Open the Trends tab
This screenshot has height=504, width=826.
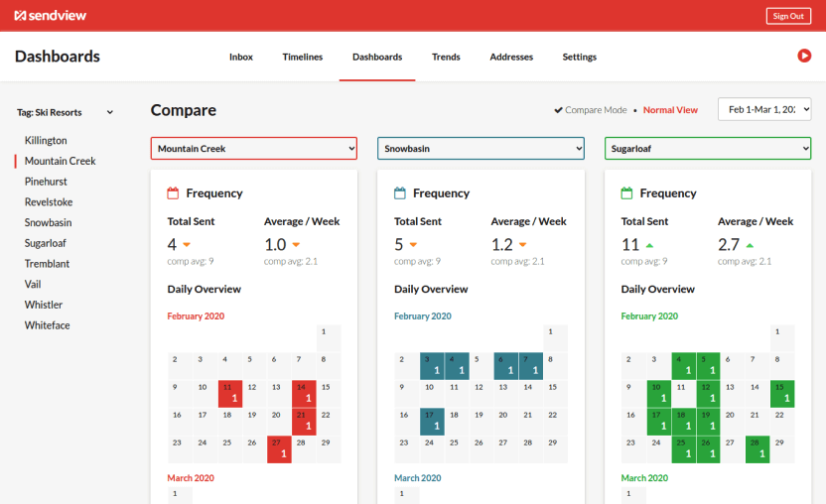[446, 57]
